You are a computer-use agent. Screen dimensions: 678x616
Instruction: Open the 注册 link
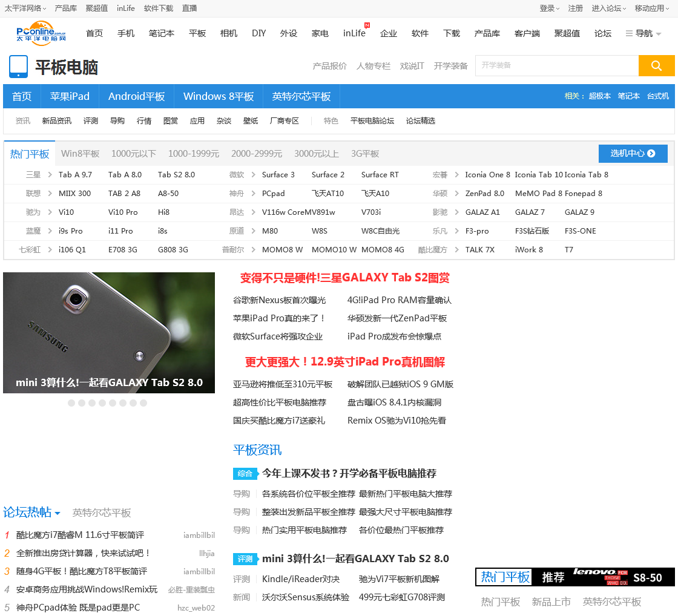coord(576,8)
